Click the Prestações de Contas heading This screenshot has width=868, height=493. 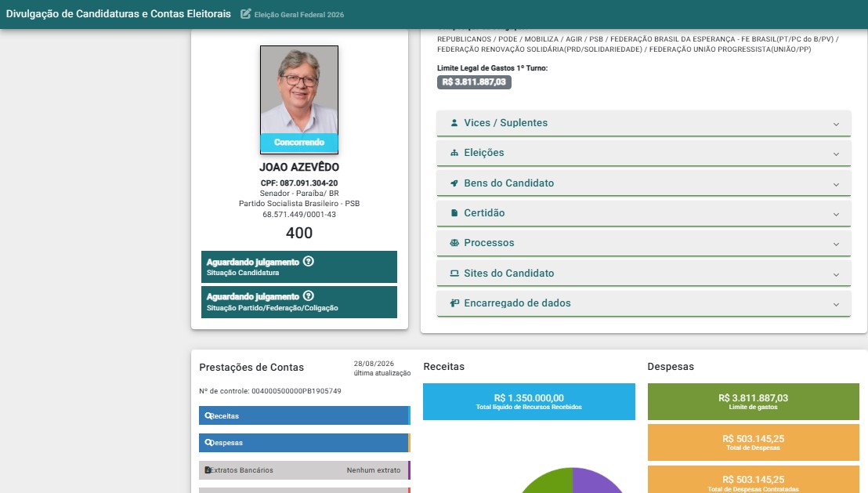[x=251, y=368]
